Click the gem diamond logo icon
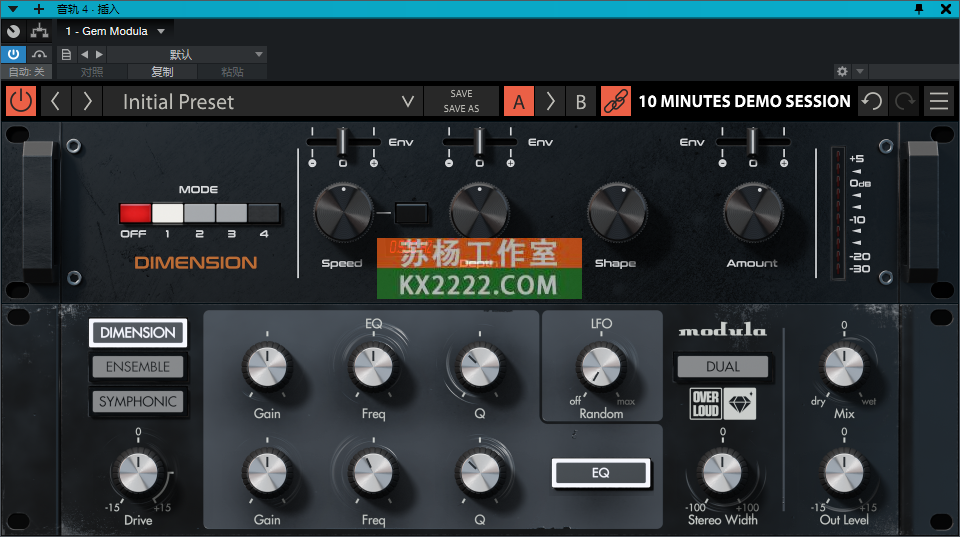 (740, 404)
